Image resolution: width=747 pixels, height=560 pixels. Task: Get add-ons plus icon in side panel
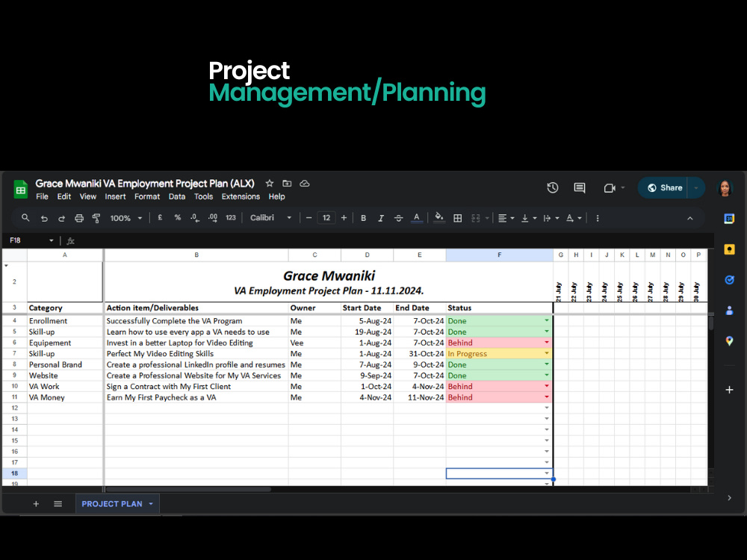tap(729, 390)
